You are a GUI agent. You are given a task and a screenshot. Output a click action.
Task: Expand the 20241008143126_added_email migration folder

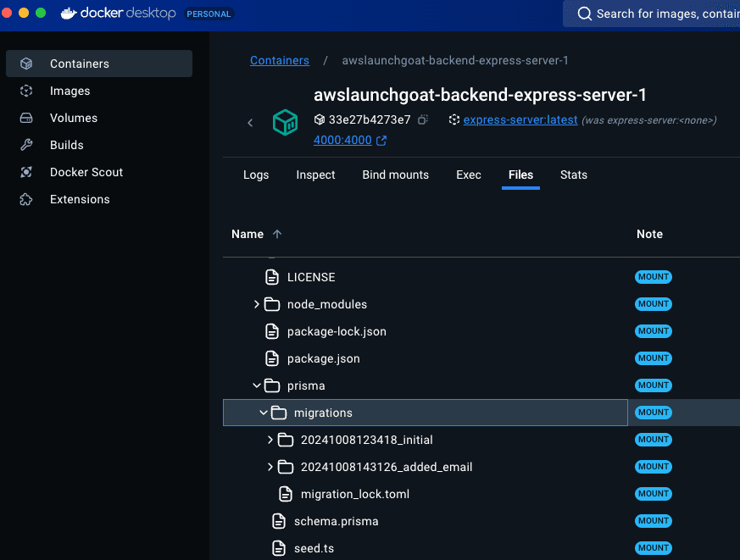click(x=270, y=467)
